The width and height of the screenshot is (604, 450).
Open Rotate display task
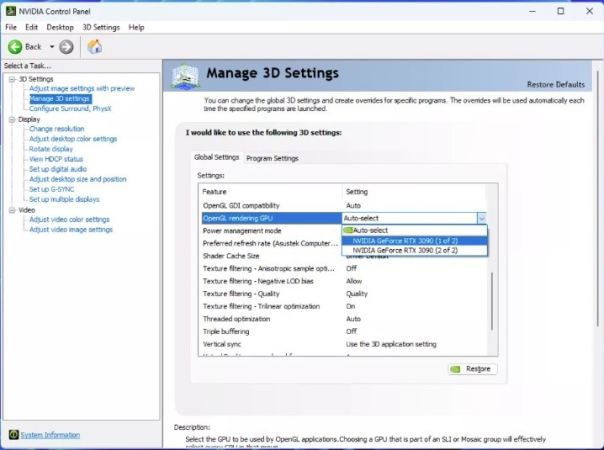point(51,149)
